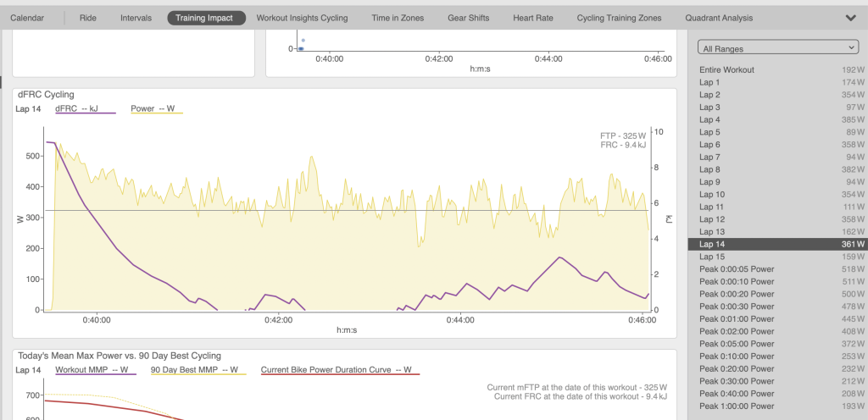Select Lap 9 in ranges list
This screenshot has height=420, width=868.
click(778, 182)
